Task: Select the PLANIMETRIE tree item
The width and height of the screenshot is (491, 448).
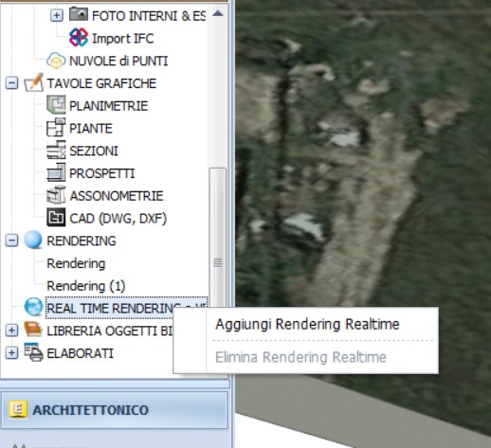Action: coord(109,106)
